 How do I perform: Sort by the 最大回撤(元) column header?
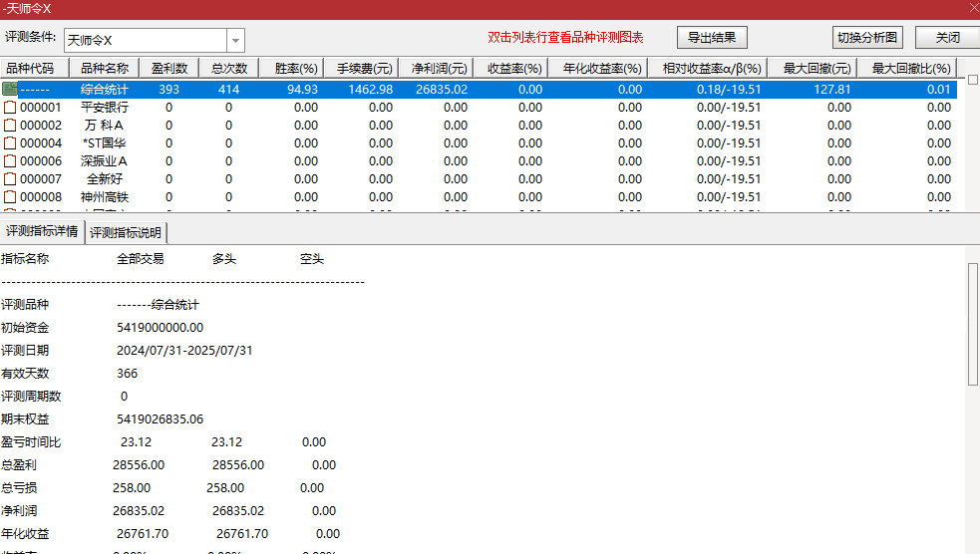(817, 69)
